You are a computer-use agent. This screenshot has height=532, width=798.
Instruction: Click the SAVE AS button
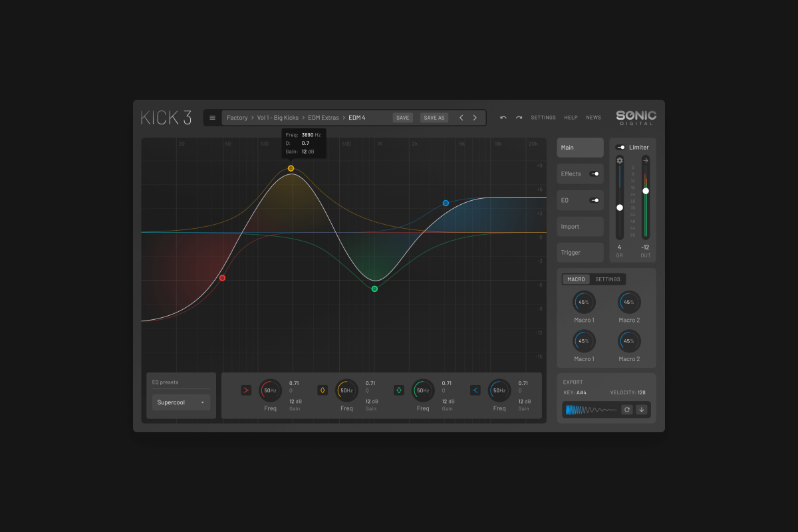click(x=434, y=118)
